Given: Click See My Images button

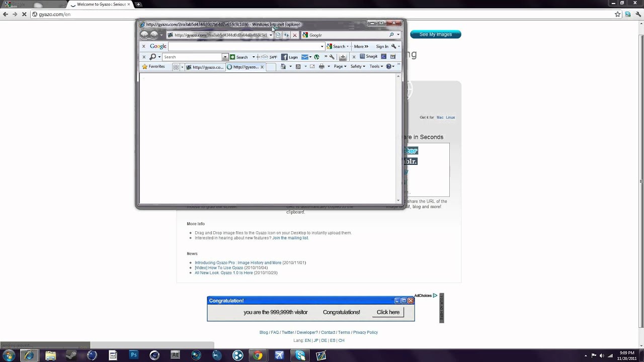Looking at the screenshot, I should tap(436, 34).
